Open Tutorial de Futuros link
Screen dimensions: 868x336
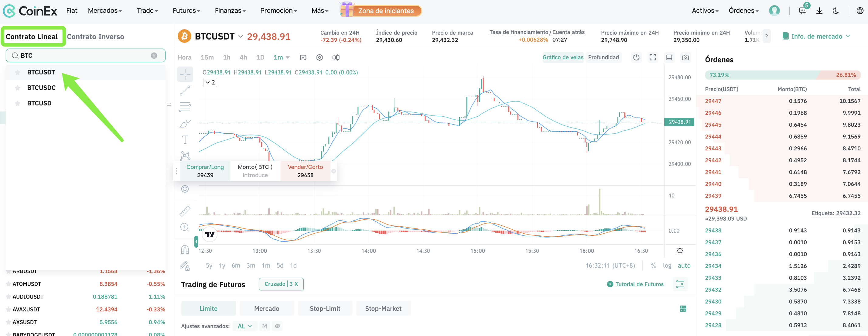(635, 284)
